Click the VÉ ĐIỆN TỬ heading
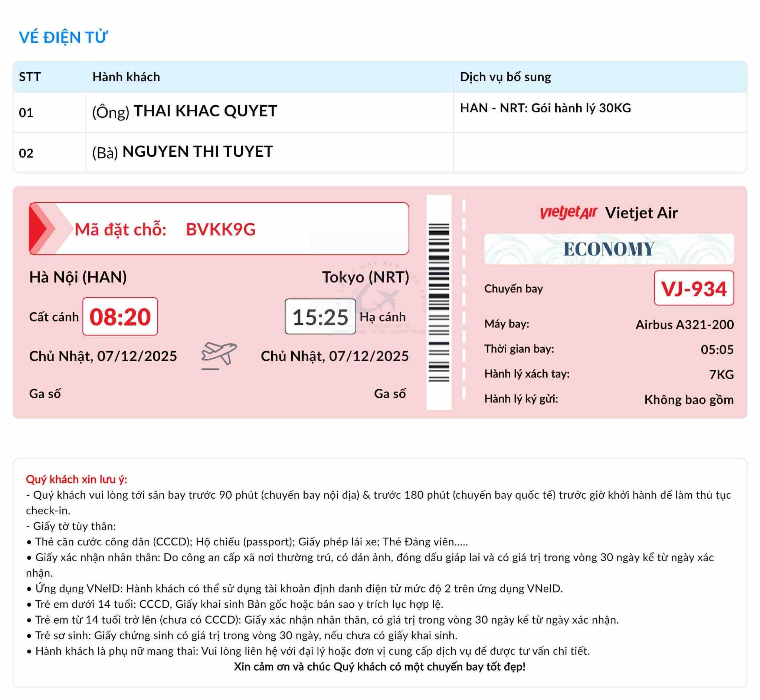This screenshot has width=760, height=700. coord(63,37)
